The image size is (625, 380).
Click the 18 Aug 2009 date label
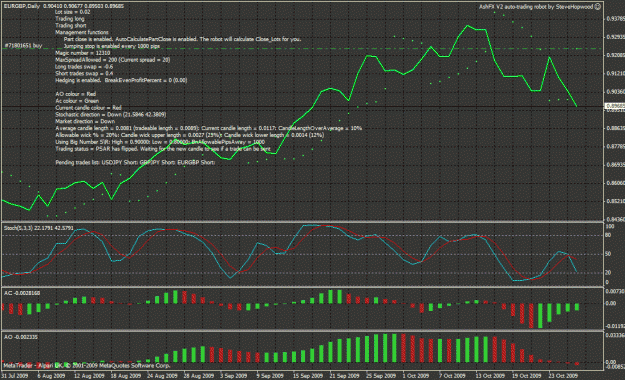[x=126, y=376]
